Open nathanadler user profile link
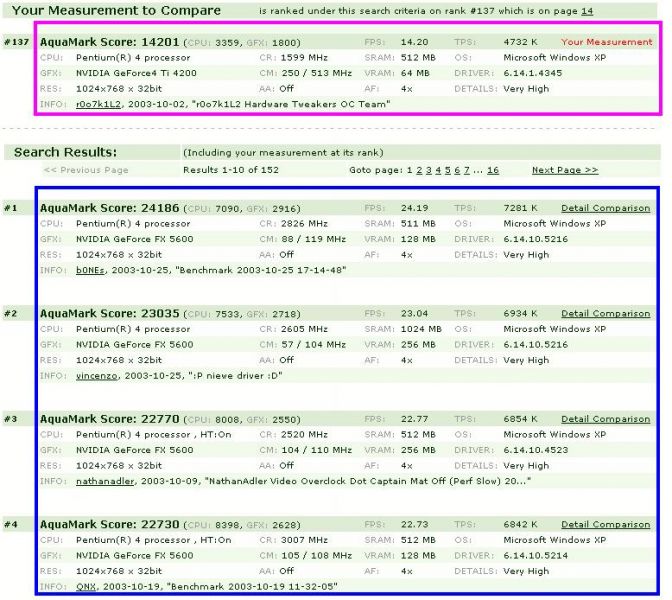Viewport: 672px width, 600px height. [x=105, y=481]
